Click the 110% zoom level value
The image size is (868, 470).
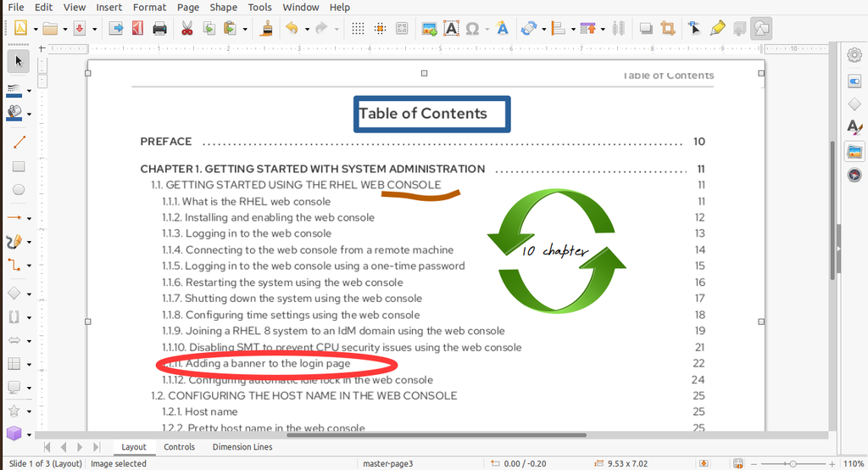point(853,463)
